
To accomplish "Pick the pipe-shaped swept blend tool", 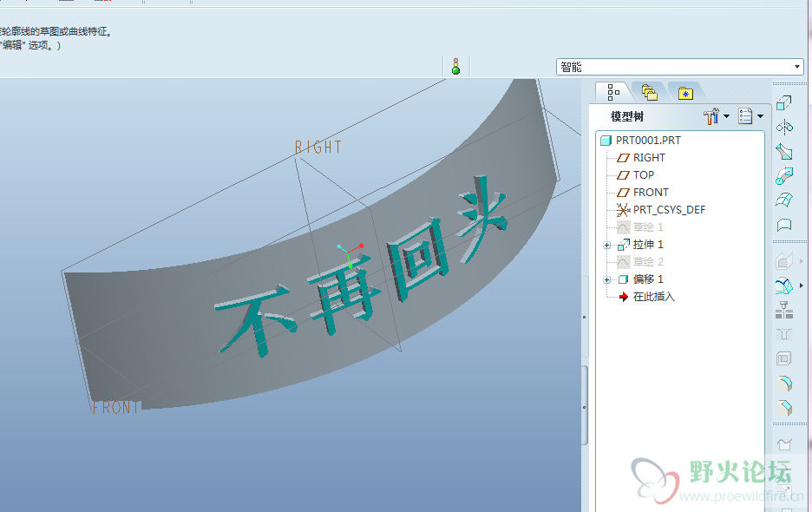I will click(x=784, y=175).
